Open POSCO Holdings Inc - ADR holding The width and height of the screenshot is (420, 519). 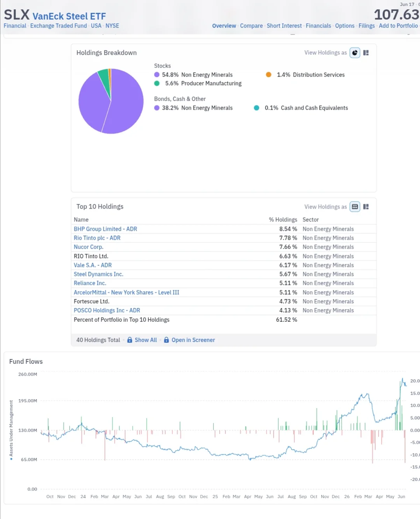click(107, 310)
